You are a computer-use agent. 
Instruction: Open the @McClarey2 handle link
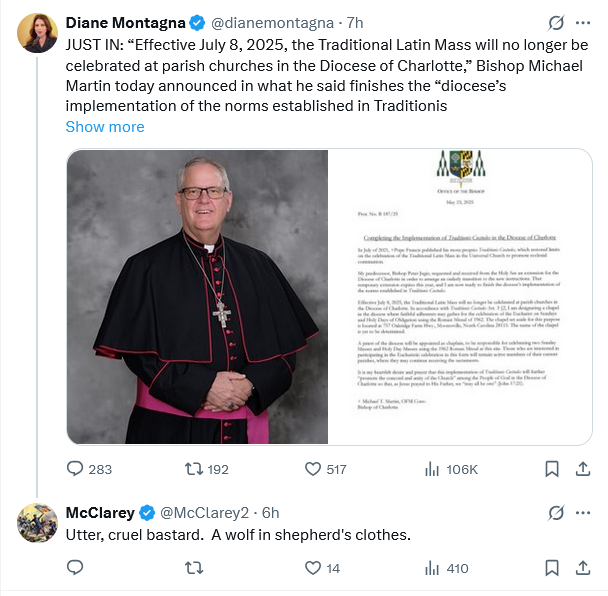(204, 513)
